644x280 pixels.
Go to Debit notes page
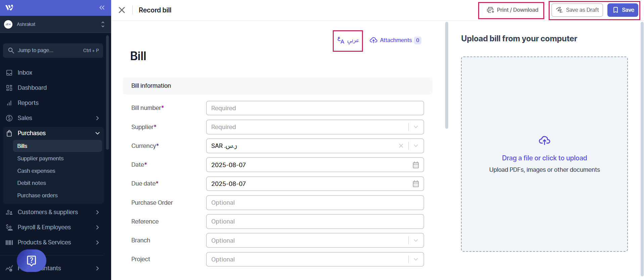click(x=32, y=183)
